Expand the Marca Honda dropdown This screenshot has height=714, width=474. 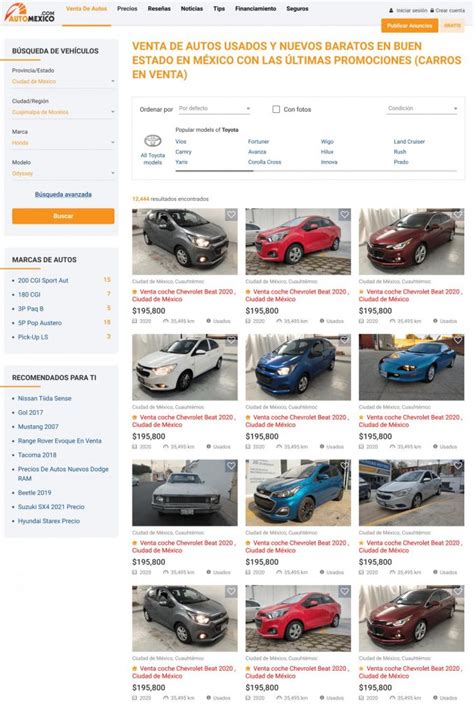(x=63, y=143)
